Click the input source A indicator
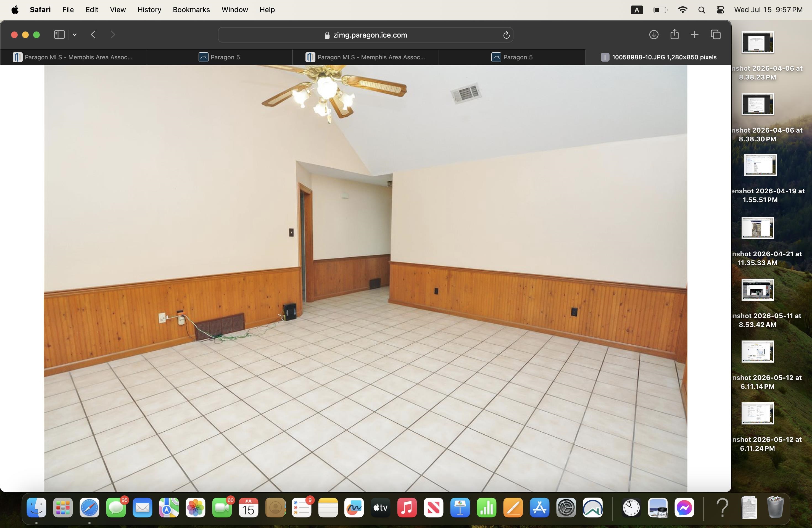 point(636,10)
